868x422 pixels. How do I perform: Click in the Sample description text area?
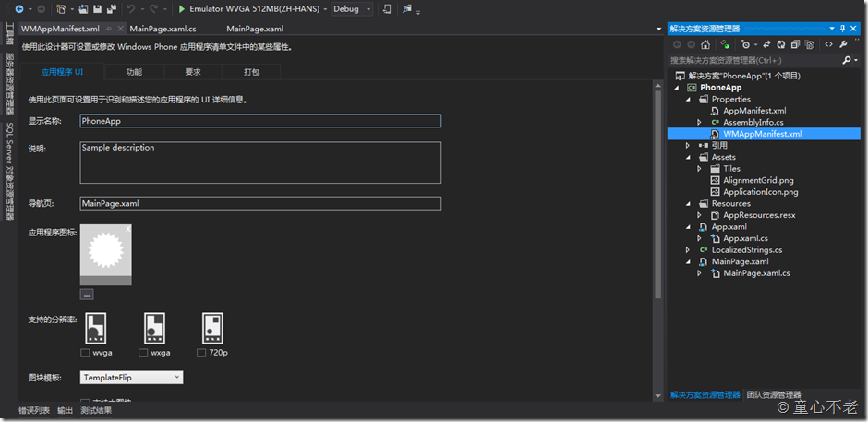260,163
